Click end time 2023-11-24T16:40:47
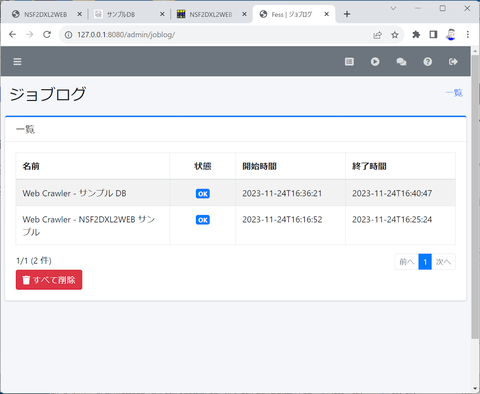This screenshot has width=480, height=394. [392, 193]
